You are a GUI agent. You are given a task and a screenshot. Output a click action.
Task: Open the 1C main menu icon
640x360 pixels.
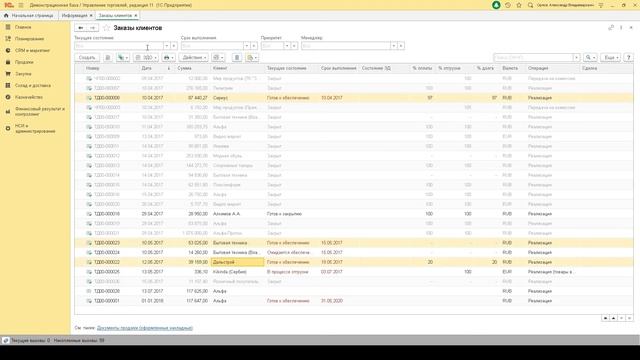9,5
